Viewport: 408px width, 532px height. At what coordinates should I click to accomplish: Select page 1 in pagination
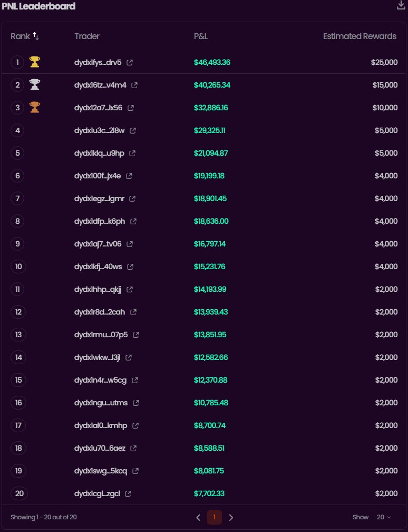[x=215, y=518]
